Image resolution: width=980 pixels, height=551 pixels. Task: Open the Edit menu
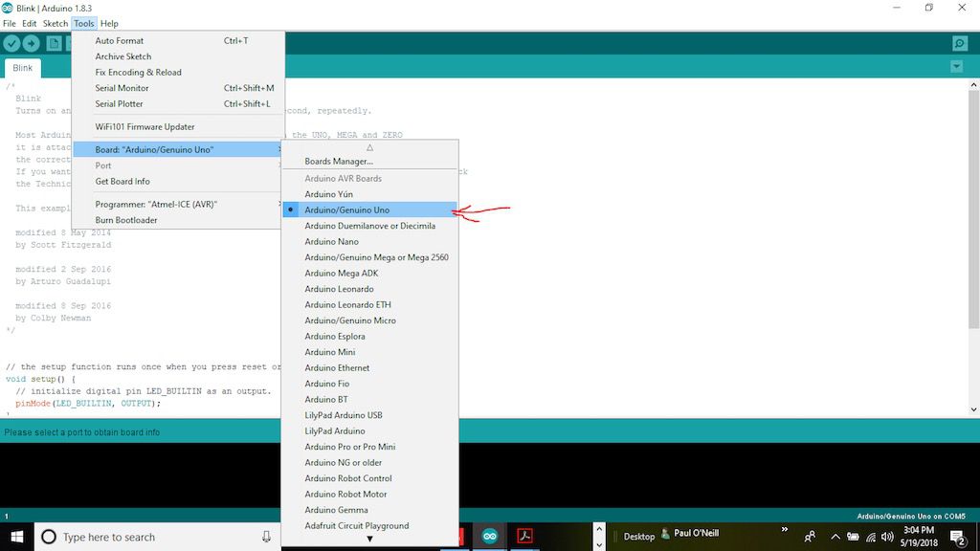[30, 23]
